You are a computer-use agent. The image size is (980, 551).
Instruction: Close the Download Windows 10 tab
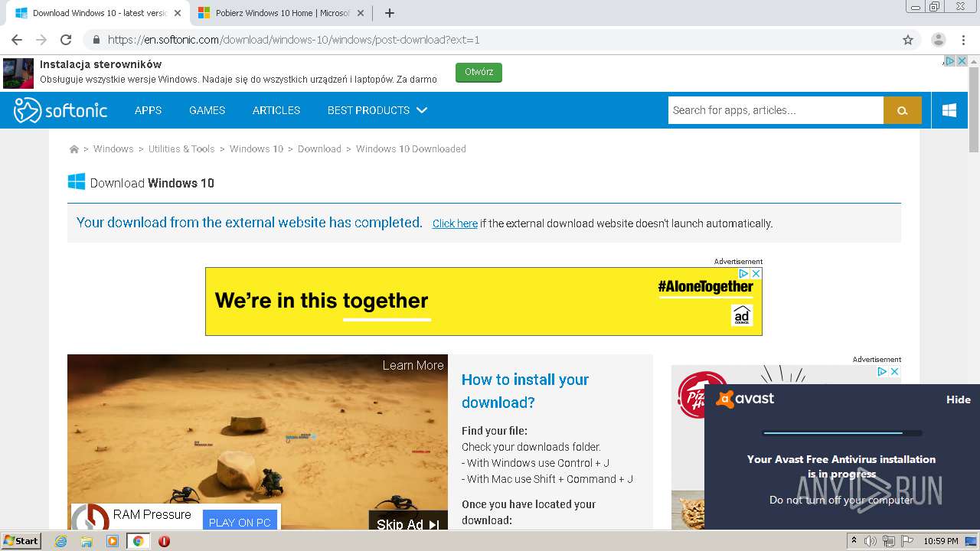(x=178, y=13)
